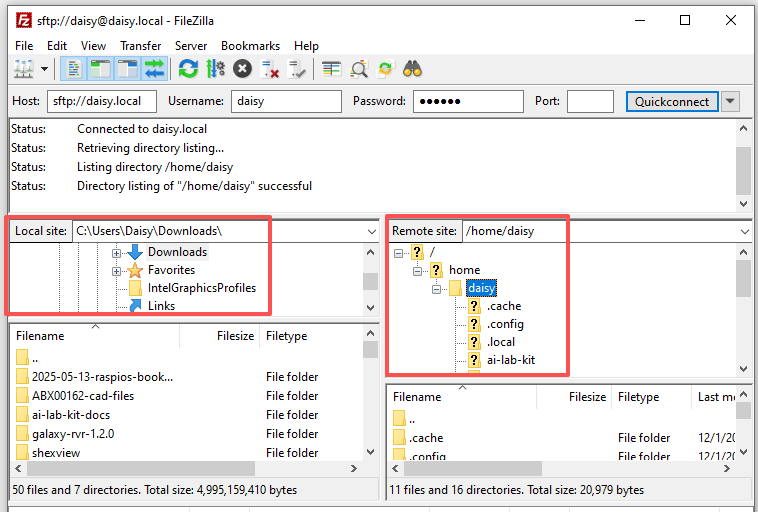758x512 pixels.
Task: Open the Help menu
Action: 306,46
